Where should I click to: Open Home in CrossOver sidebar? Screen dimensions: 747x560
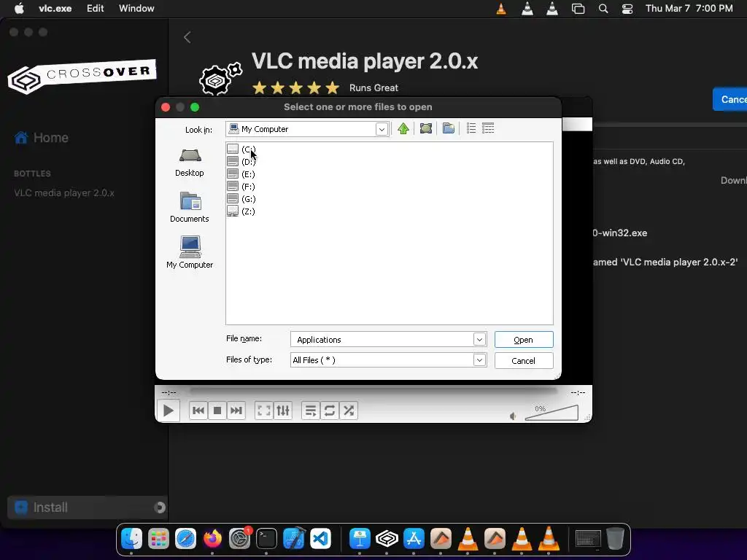tap(42, 138)
